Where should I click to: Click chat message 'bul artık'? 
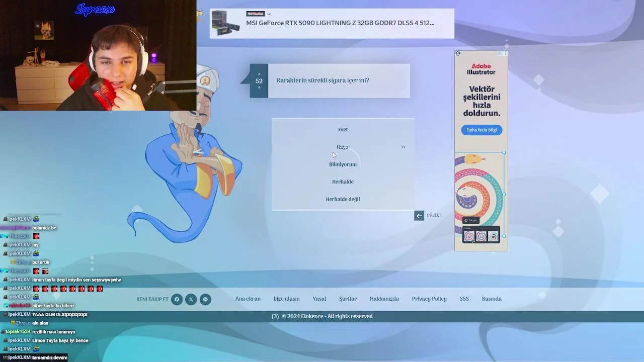[41, 262]
